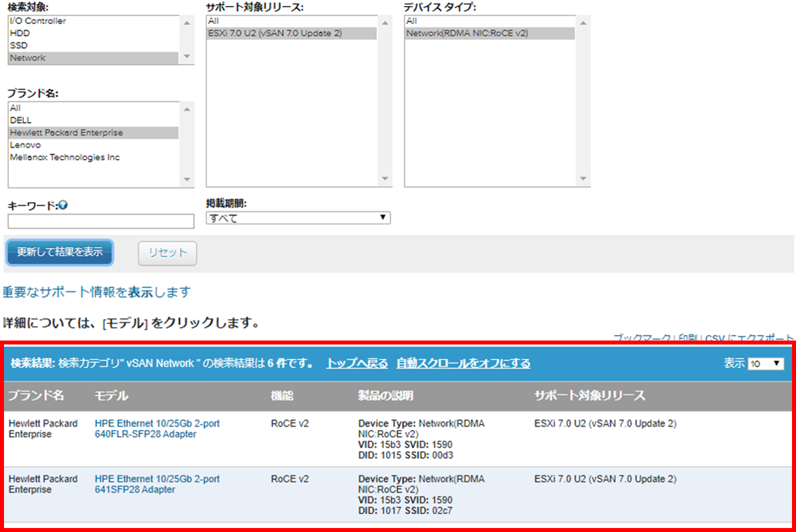Select All in device type list
This screenshot has width=796, height=532.
tap(489, 21)
